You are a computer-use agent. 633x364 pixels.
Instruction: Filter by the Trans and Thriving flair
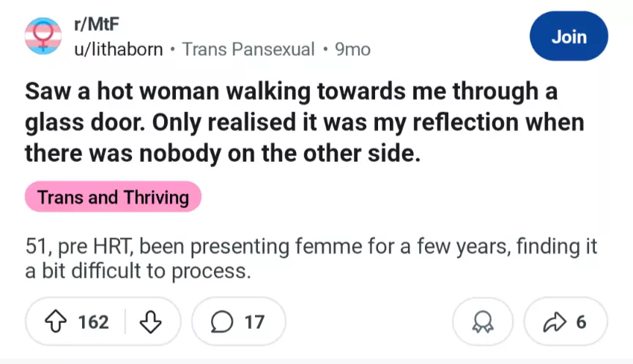click(x=113, y=197)
